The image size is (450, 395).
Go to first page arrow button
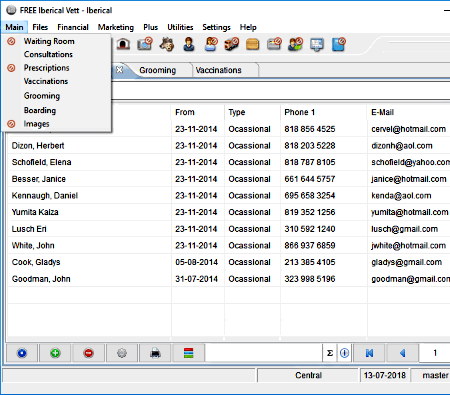pos(369,353)
